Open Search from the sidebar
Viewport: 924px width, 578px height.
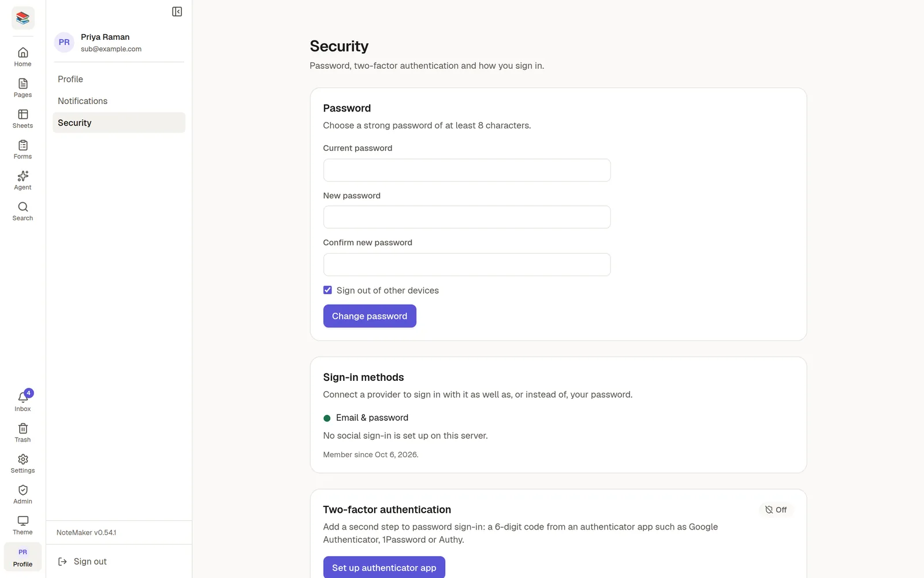click(23, 211)
